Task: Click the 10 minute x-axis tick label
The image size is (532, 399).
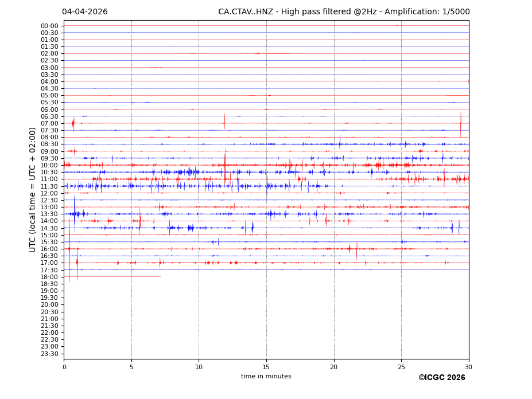Action: 199,367
